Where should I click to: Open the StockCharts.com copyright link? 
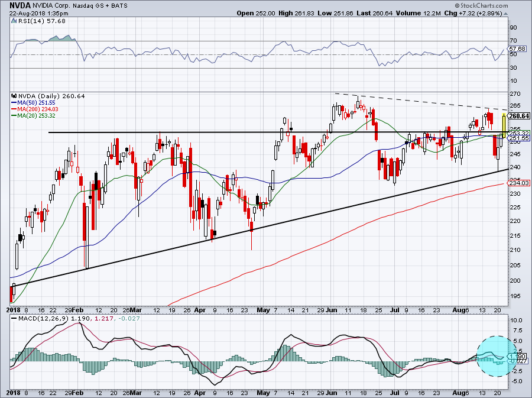click(x=481, y=5)
